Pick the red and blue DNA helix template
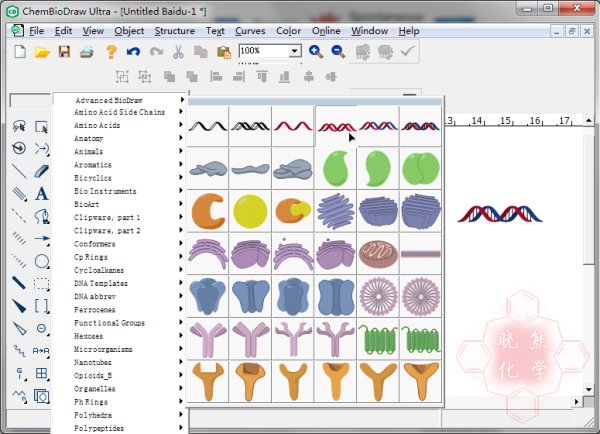 click(x=378, y=126)
